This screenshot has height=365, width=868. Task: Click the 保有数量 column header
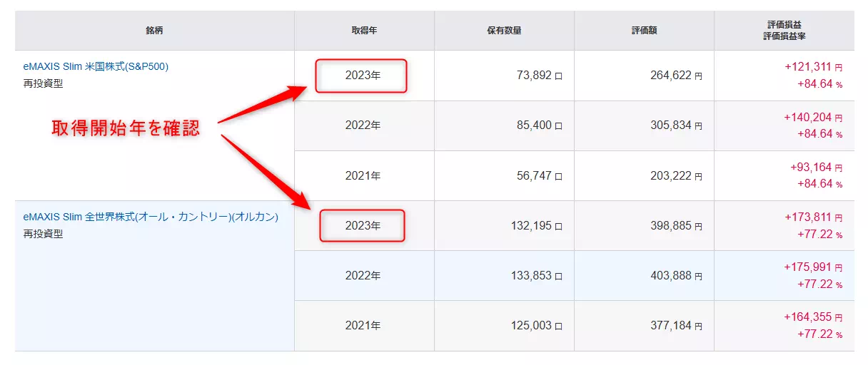[x=504, y=31]
